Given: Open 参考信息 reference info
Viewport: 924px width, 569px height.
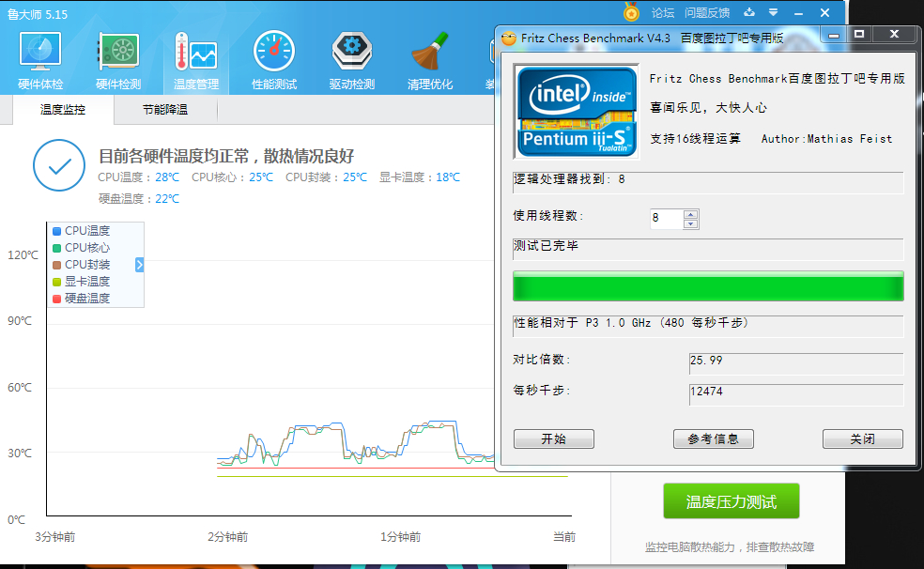Looking at the screenshot, I should point(713,438).
